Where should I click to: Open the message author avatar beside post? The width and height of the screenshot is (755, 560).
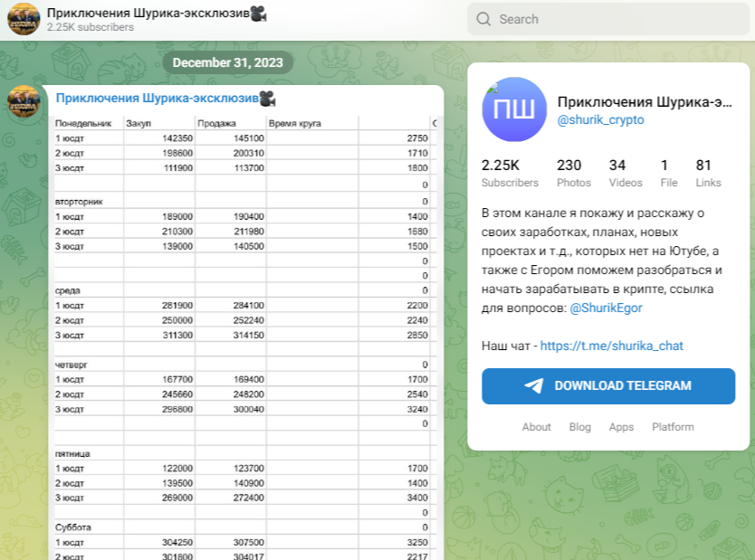tap(24, 101)
